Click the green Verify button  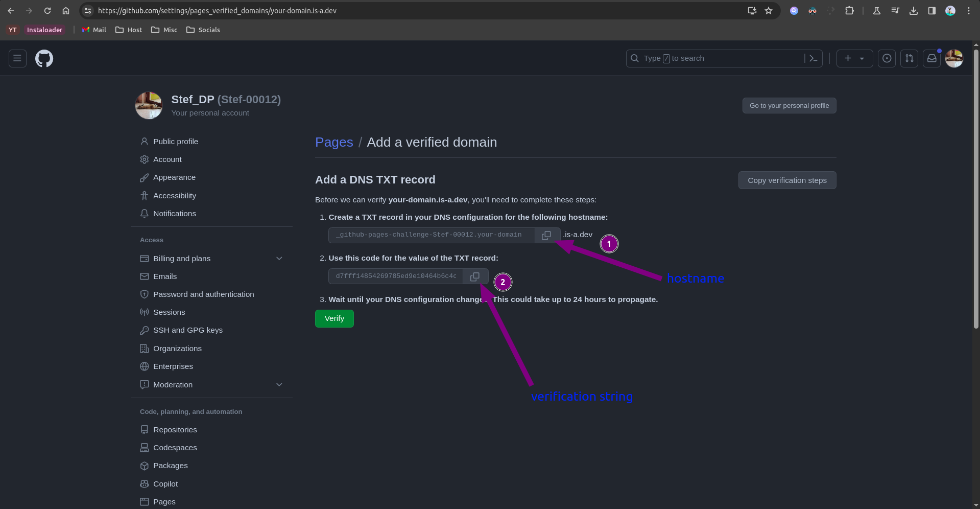pyautogui.click(x=334, y=318)
